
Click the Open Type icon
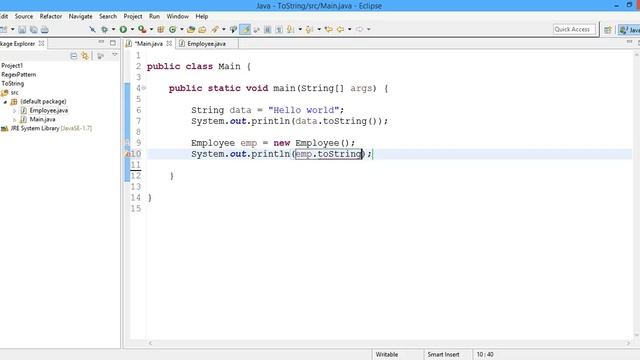point(191,29)
